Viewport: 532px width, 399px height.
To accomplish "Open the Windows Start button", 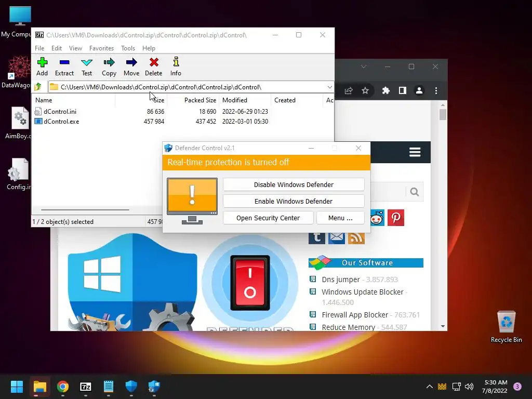I will click(17, 387).
